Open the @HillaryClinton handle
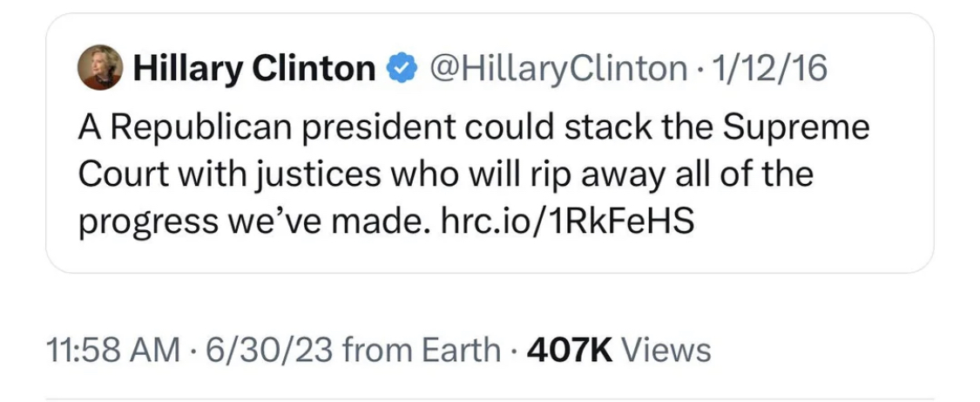The width and height of the screenshot is (980, 402). pyautogui.click(x=553, y=68)
